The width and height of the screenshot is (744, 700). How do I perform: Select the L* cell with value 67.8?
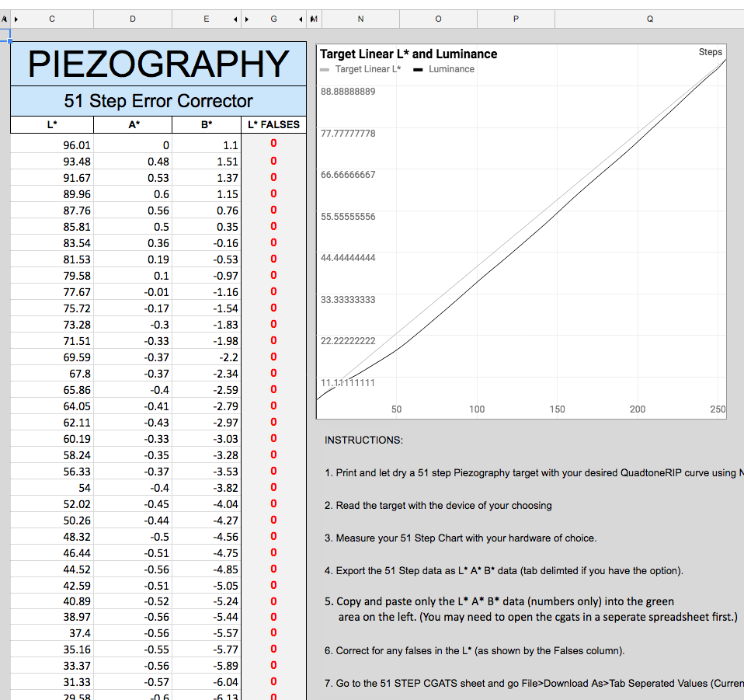(x=52, y=374)
